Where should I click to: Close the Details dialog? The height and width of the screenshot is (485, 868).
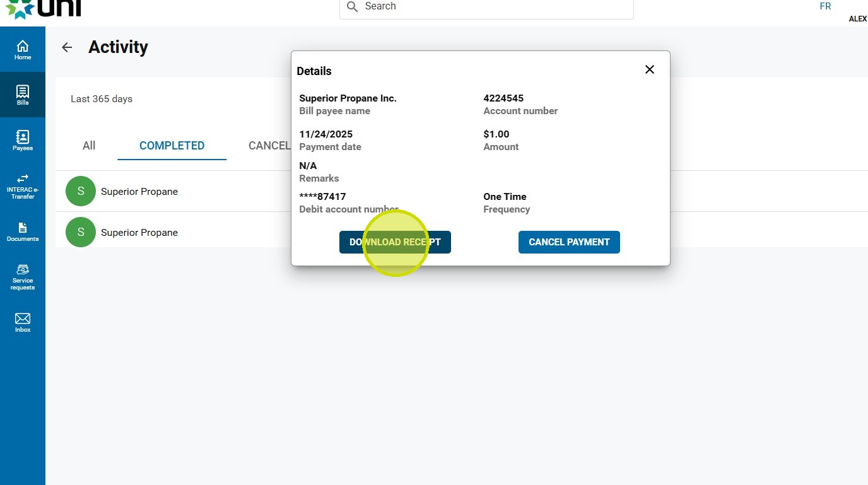point(650,69)
